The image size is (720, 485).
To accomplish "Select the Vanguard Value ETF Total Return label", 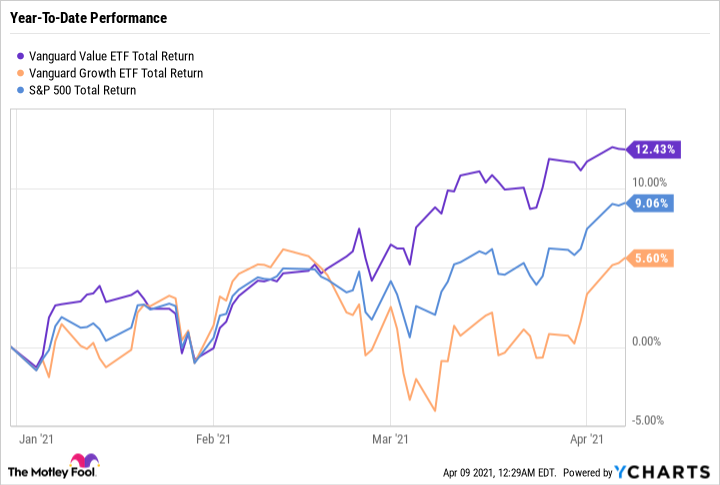I will pyautogui.click(x=114, y=56).
